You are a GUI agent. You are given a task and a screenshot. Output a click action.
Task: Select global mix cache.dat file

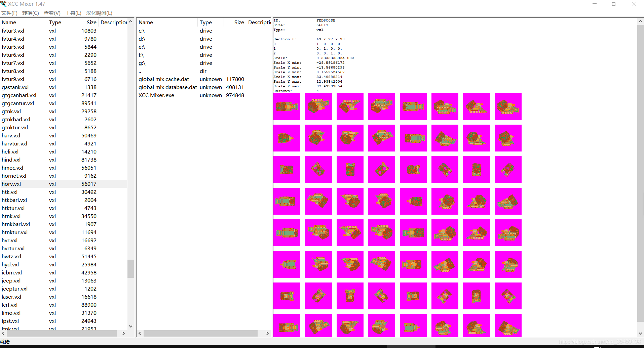204,79
